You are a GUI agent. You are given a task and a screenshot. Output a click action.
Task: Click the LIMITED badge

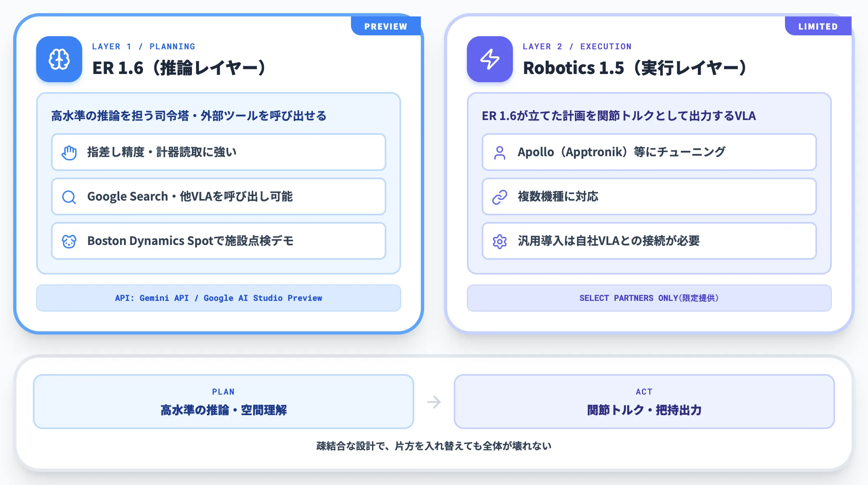pyautogui.click(x=818, y=26)
